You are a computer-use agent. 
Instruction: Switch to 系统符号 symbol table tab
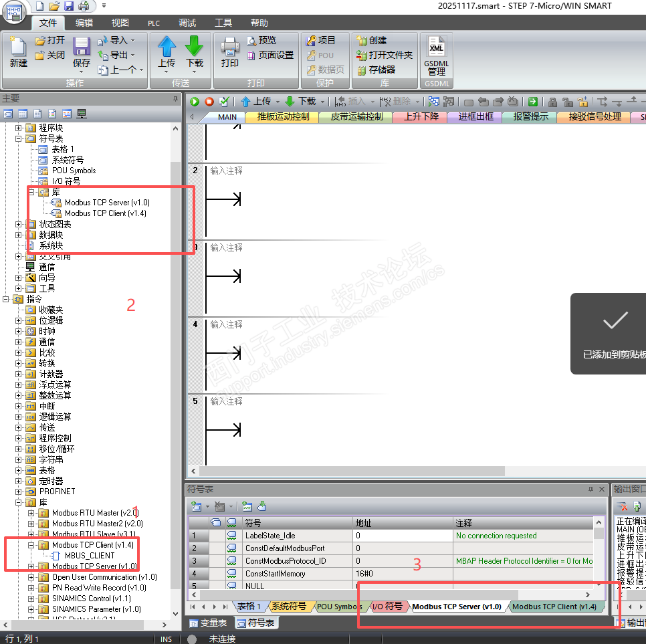pyautogui.click(x=289, y=607)
